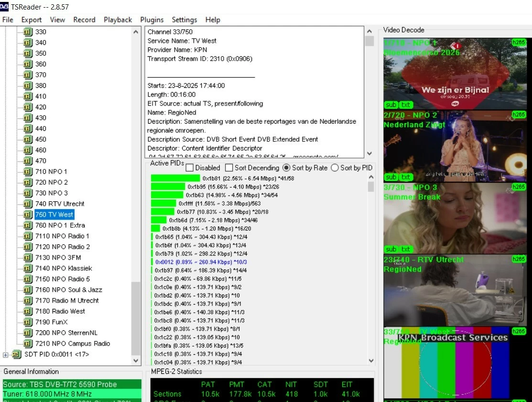Open the View menu
Image resolution: width=532 pixels, height=402 pixels.
pyautogui.click(x=57, y=20)
